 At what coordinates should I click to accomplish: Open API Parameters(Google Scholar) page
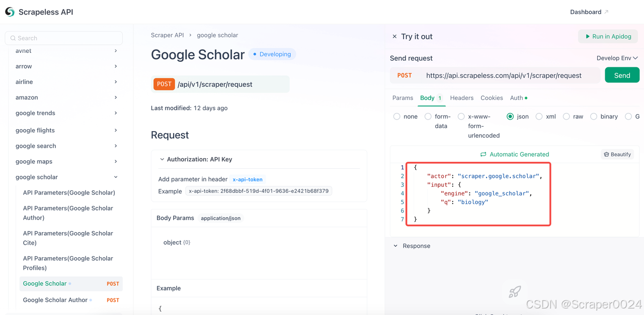tap(69, 193)
